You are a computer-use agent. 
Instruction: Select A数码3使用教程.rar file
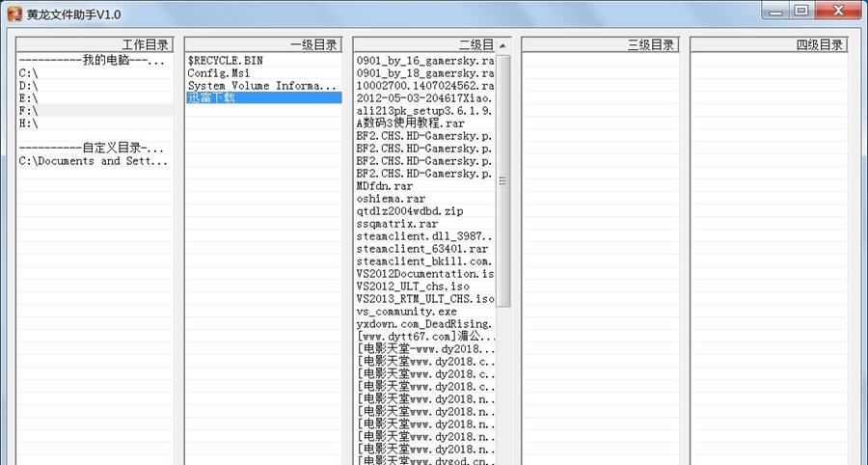pyautogui.click(x=424, y=123)
